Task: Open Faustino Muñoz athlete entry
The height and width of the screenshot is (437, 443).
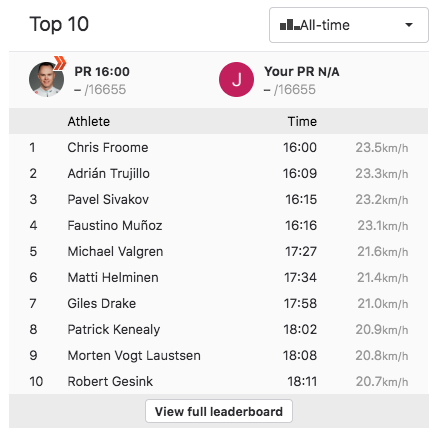Action: 115,225
